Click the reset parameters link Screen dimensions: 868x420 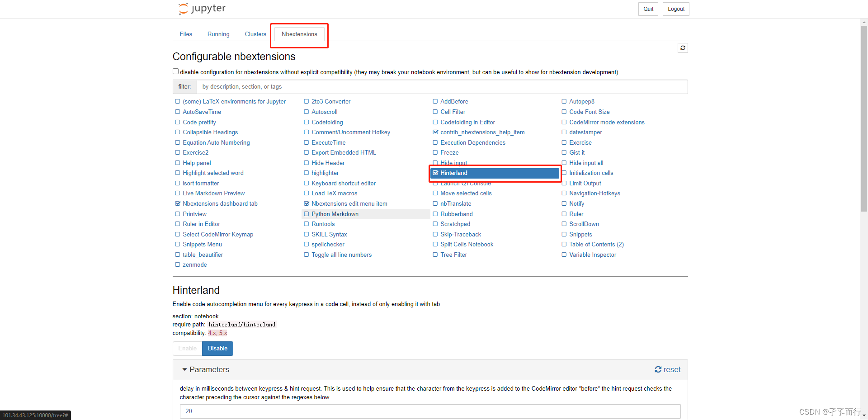click(667, 369)
